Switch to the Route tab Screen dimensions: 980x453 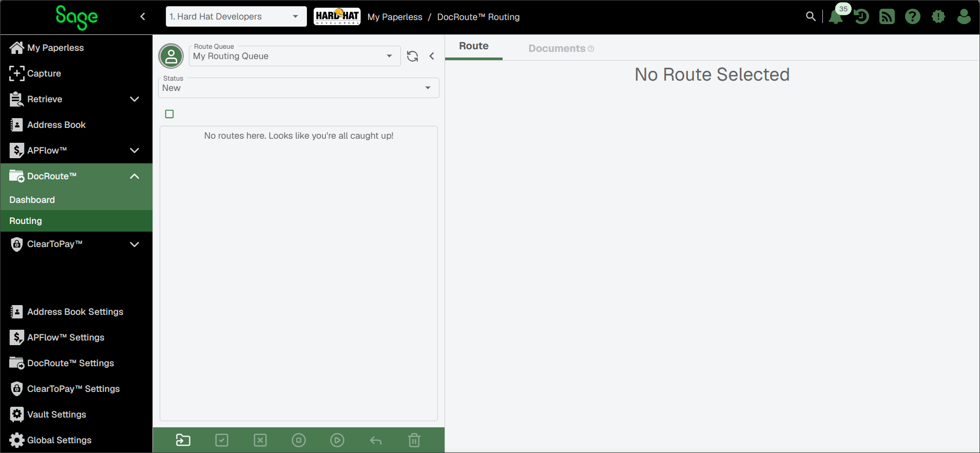[474, 46]
